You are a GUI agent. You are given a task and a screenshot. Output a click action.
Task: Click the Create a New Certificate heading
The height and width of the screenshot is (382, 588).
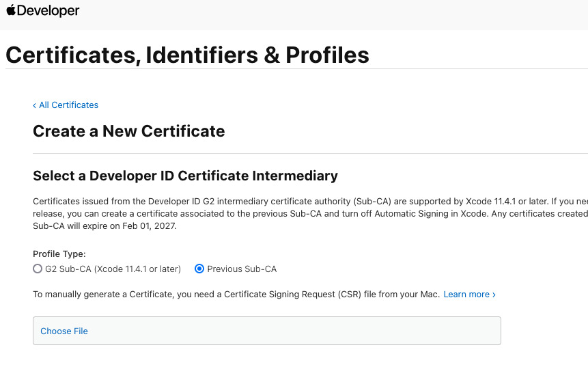pos(129,131)
